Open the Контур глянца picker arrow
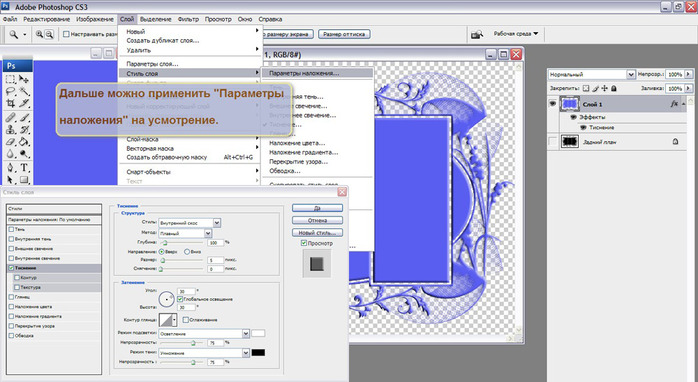 click(x=174, y=320)
